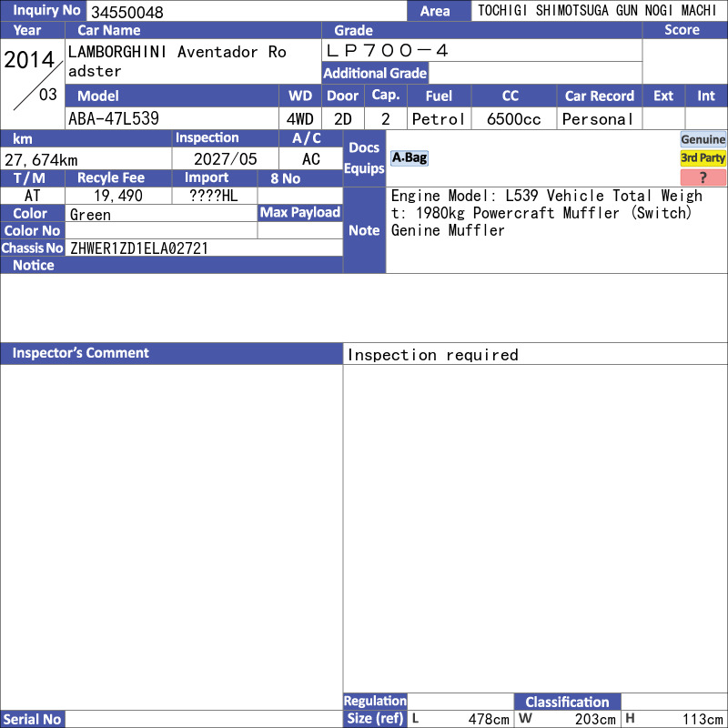Click the Color No label

coord(32,230)
